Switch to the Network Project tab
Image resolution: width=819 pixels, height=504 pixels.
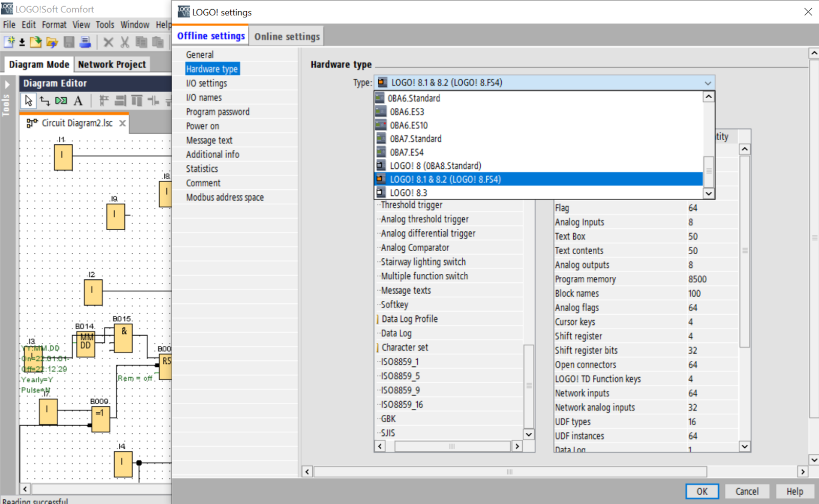[x=112, y=64]
